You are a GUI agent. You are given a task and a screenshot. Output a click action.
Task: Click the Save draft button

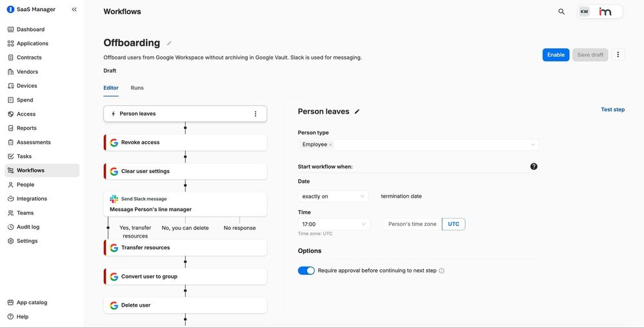(590, 55)
